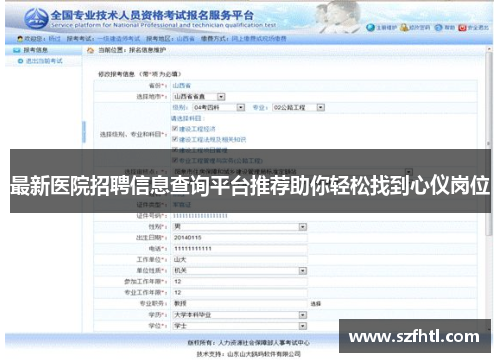Click into the 出生日期 field
Screen dimensions: 500x362
240,238
